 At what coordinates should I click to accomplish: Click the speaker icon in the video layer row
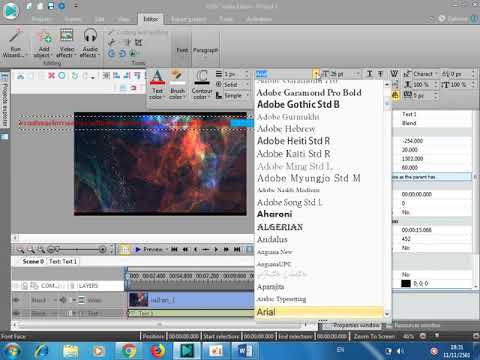coord(63,300)
